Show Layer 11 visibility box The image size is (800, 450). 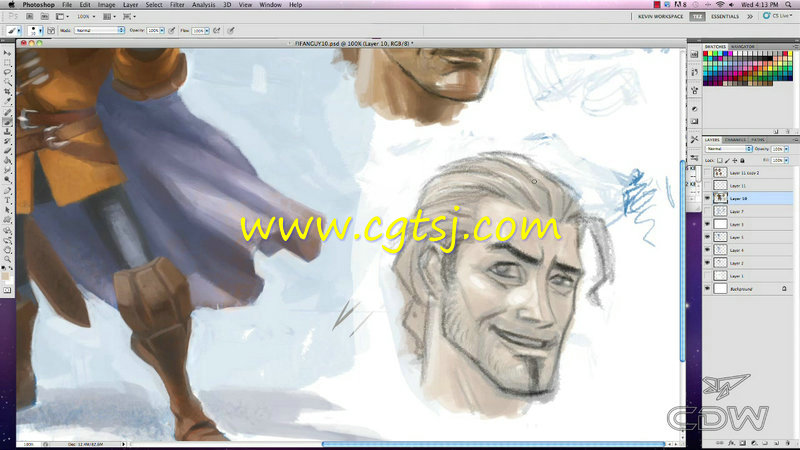coord(707,185)
